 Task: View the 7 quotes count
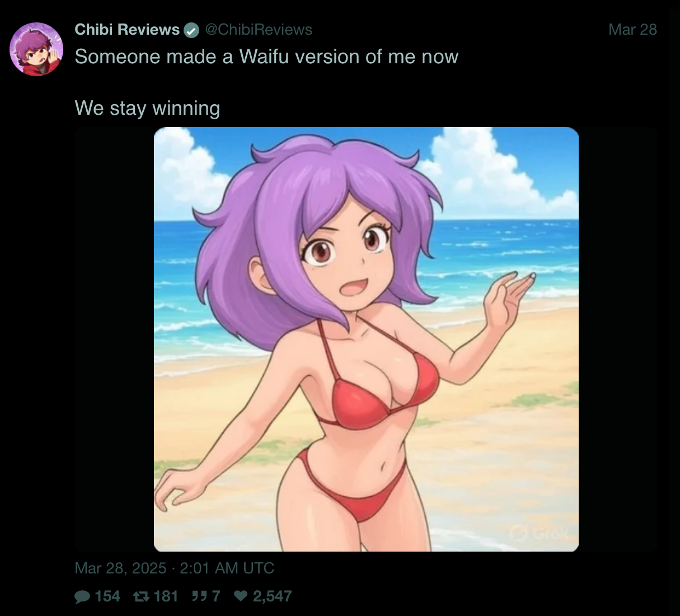coord(215,596)
